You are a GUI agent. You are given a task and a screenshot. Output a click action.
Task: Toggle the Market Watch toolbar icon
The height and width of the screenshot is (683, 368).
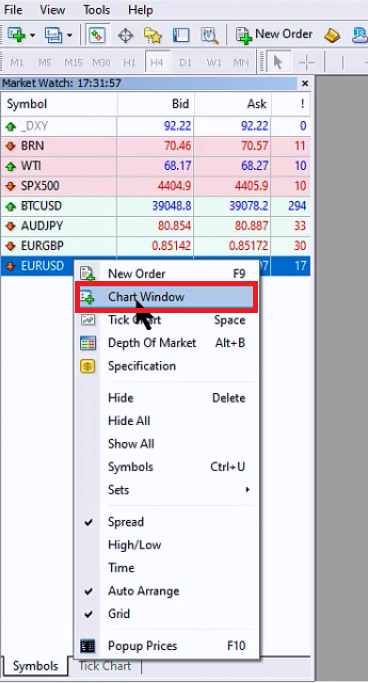pos(98,35)
